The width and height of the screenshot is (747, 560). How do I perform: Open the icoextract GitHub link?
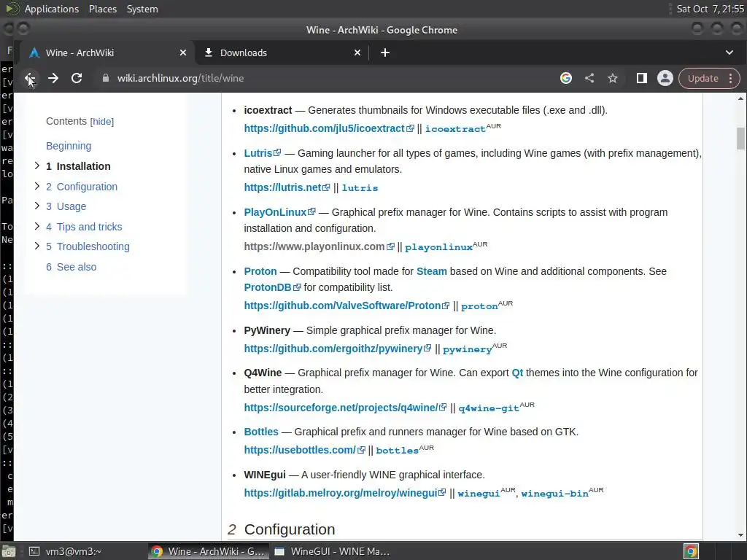click(329, 128)
